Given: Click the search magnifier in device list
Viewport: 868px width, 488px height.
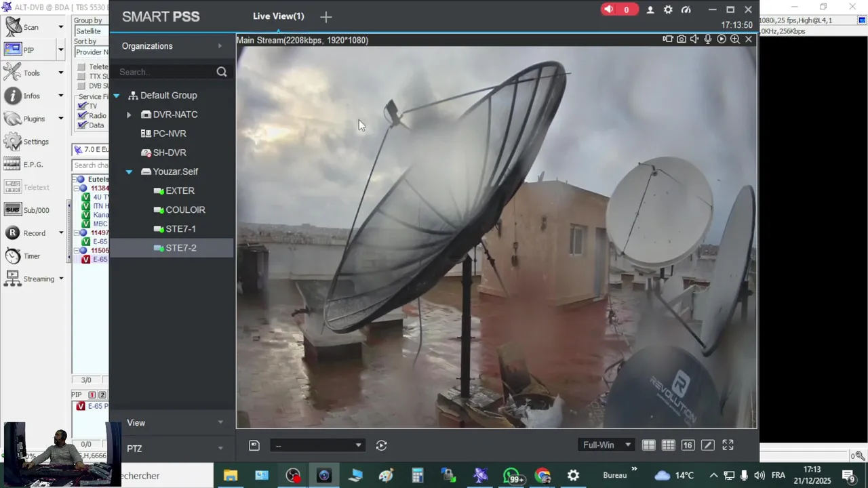Looking at the screenshot, I should click(x=222, y=72).
